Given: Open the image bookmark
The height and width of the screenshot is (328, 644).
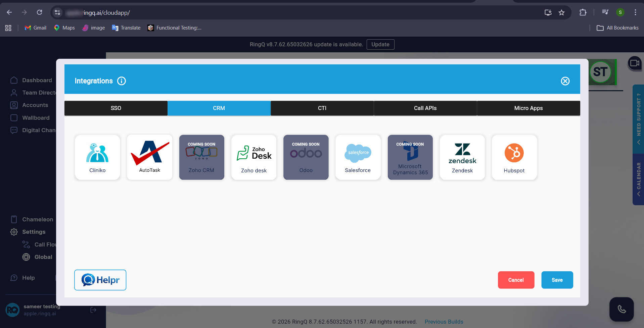Looking at the screenshot, I should [94, 28].
